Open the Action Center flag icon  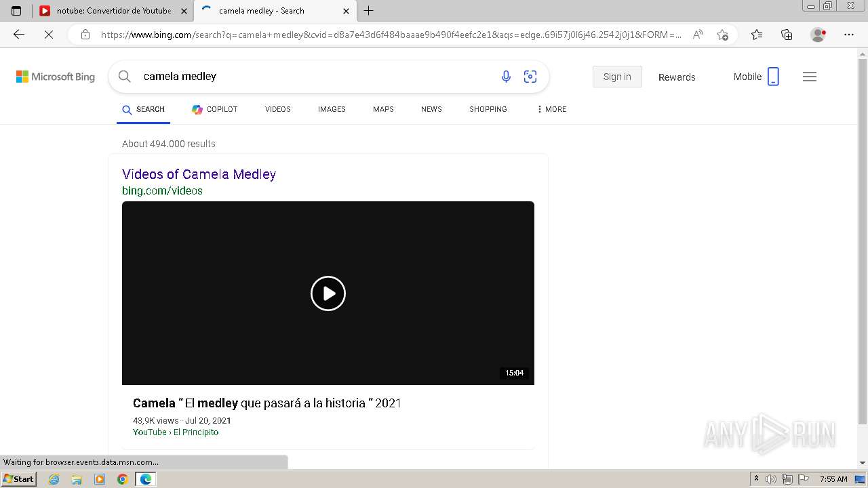click(804, 479)
